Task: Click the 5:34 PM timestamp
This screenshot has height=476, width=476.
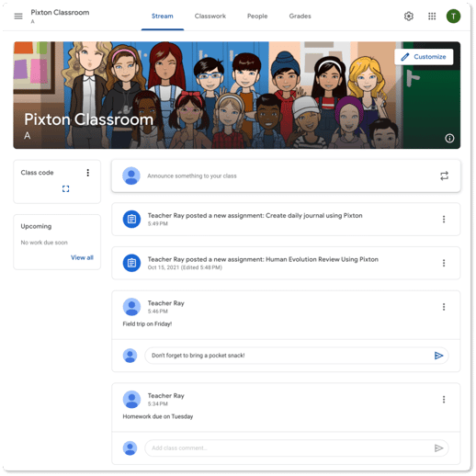Action: click(157, 403)
